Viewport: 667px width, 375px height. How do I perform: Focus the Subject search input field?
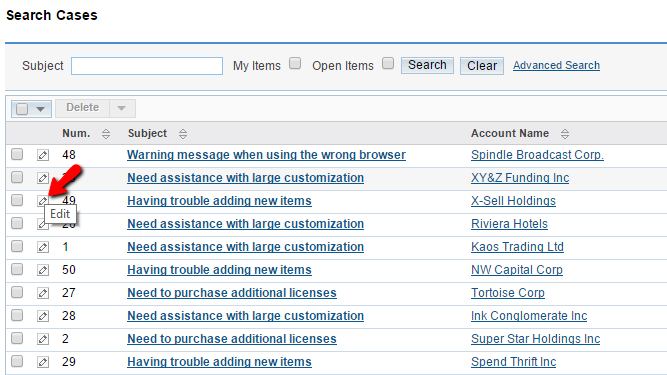(147, 66)
